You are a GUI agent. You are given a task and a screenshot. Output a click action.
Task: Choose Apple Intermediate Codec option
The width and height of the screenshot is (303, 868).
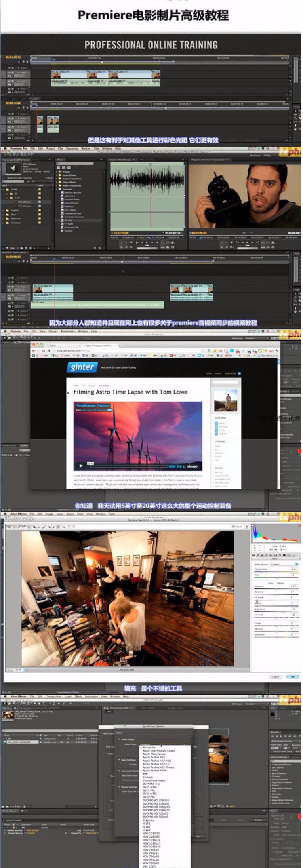coord(159,750)
